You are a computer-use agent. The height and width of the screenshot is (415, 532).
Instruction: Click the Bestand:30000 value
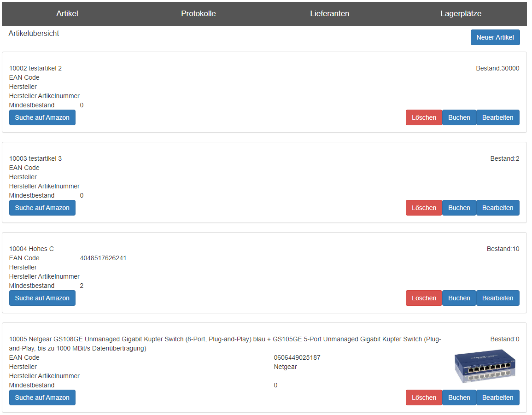[497, 68]
